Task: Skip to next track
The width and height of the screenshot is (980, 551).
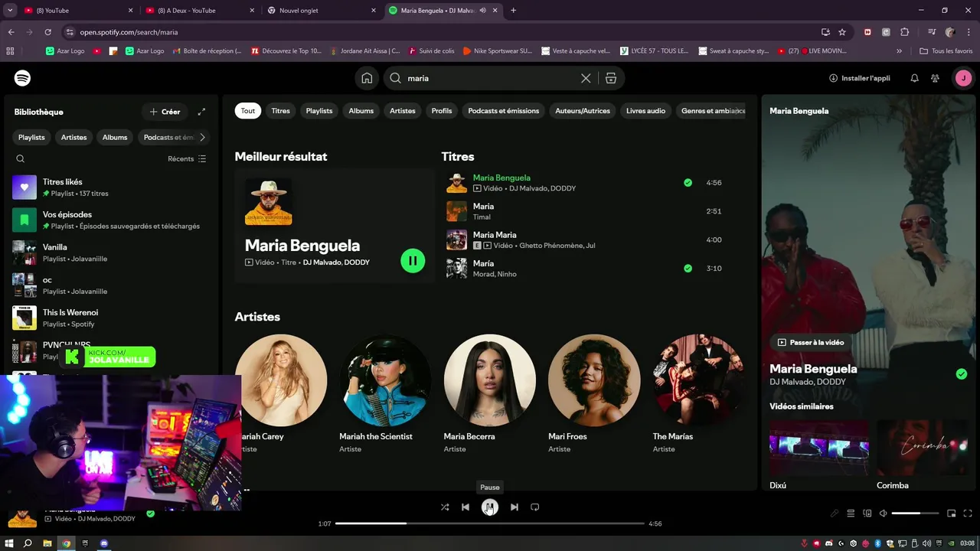Action: pyautogui.click(x=514, y=507)
